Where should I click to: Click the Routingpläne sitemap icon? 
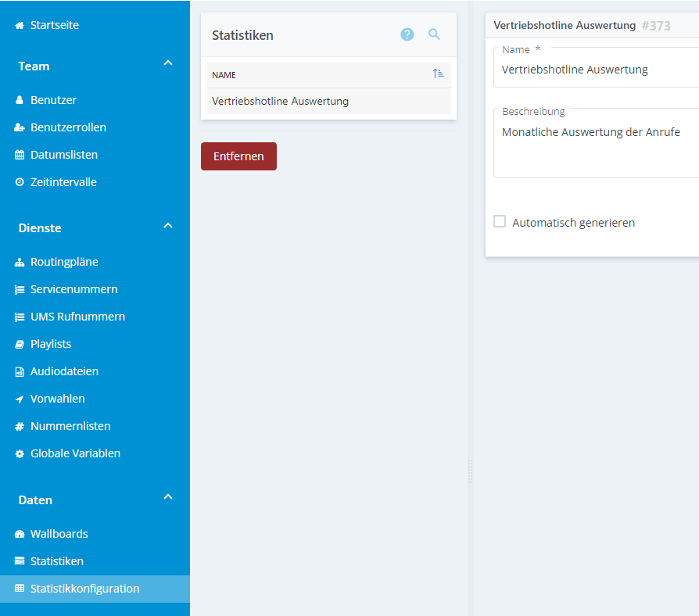click(20, 263)
